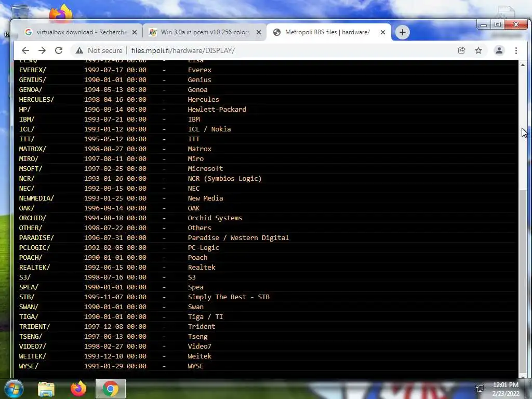Screen dimensions: 532x399
Task: Click the date 1998-08-27 in Matrox row
Action: [103, 149]
